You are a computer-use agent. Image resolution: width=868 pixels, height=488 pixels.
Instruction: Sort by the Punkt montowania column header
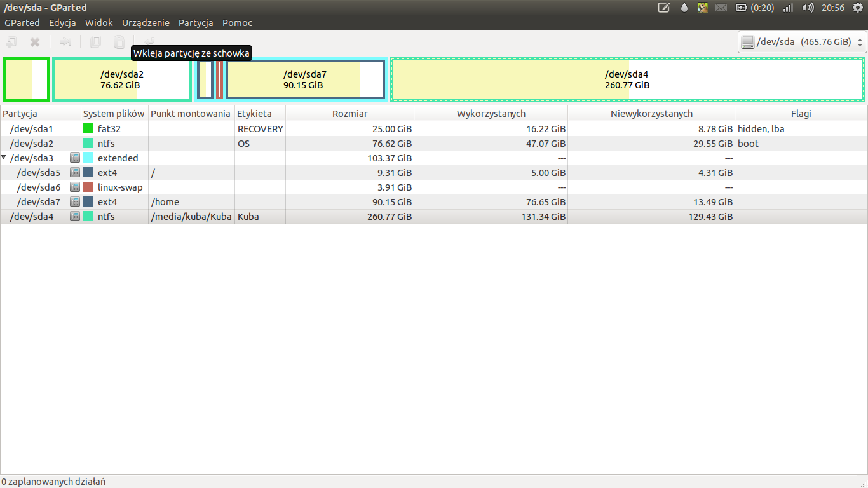191,114
